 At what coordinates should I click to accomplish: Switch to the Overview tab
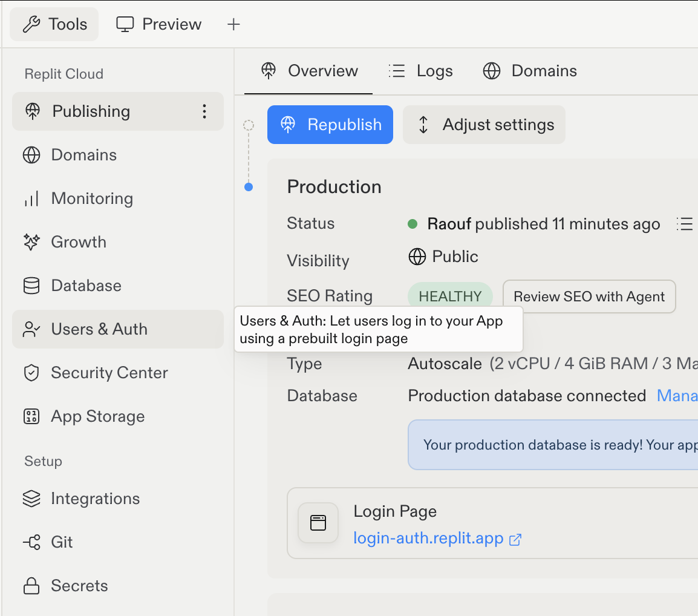pyautogui.click(x=309, y=71)
